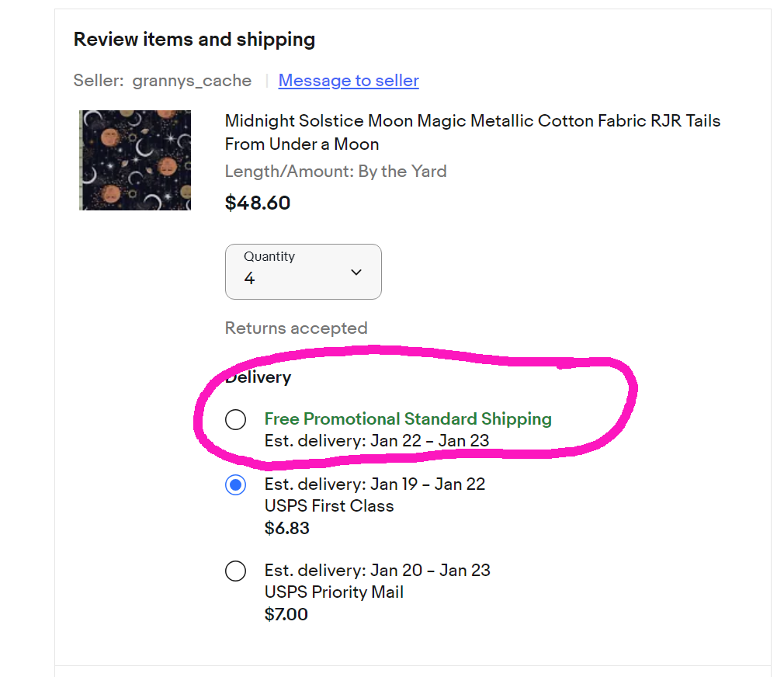Click the grannys_cache seller name
Viewport: 784px width, 677px height.
coord(192,81)
